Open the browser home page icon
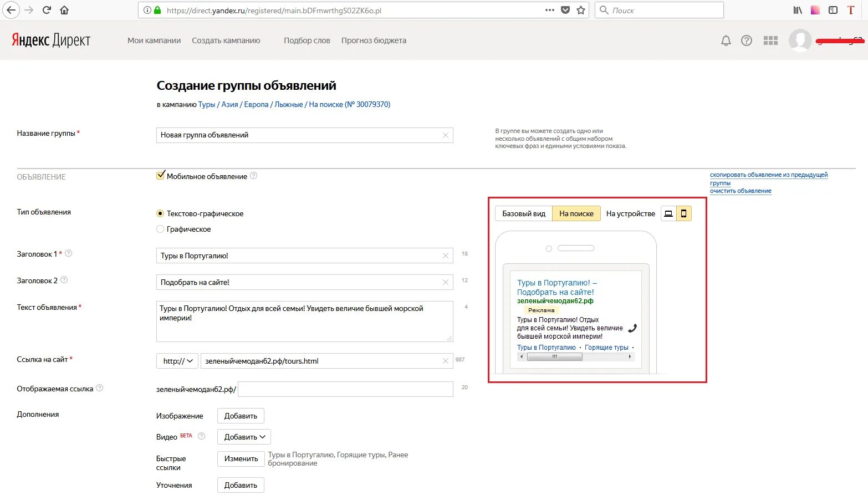This screenshot has width=868, height=500. point(64,10)
